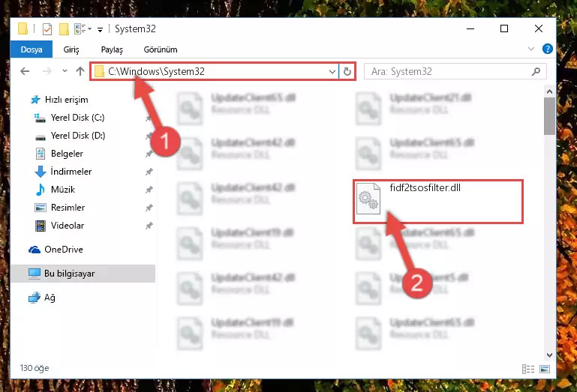This screenshot has width=577, height=392.
Task: Open Belgeler folder in sidebar
Action: [67, 154]
